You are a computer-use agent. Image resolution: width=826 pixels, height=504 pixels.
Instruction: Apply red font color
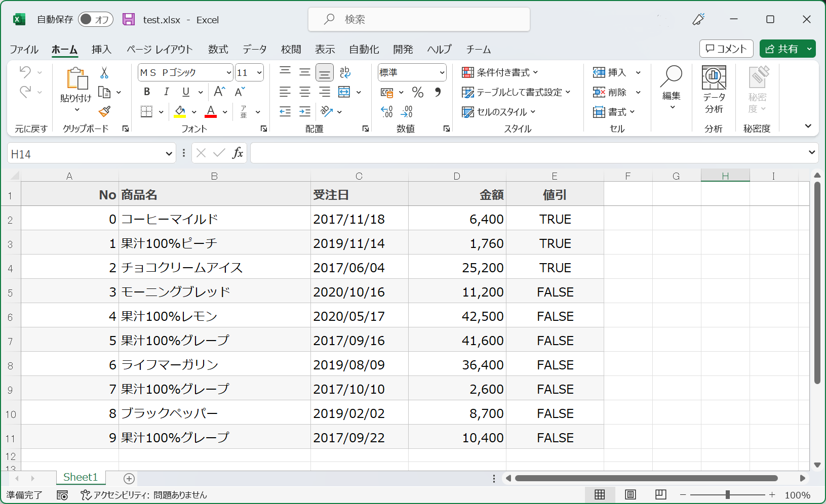coord(211,111)
